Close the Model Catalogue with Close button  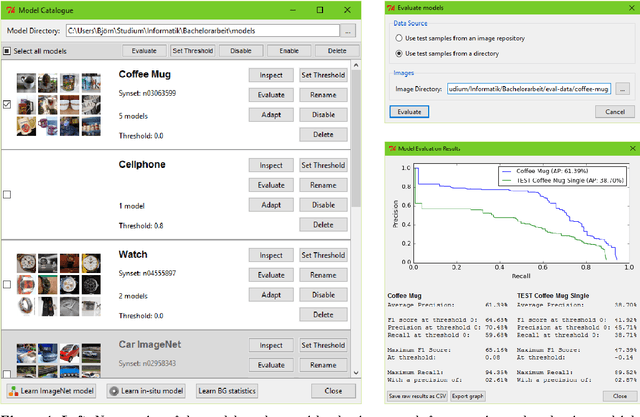[x=333, y=391]
